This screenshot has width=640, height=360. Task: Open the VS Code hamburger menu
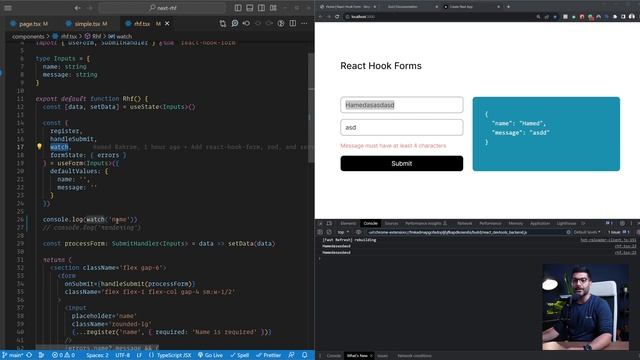click(8, 8)
